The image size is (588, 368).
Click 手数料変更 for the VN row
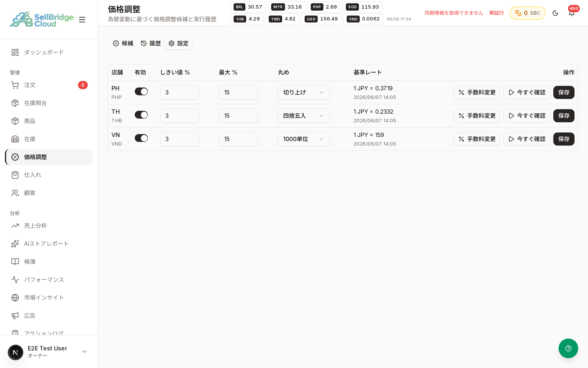(477, 139)
